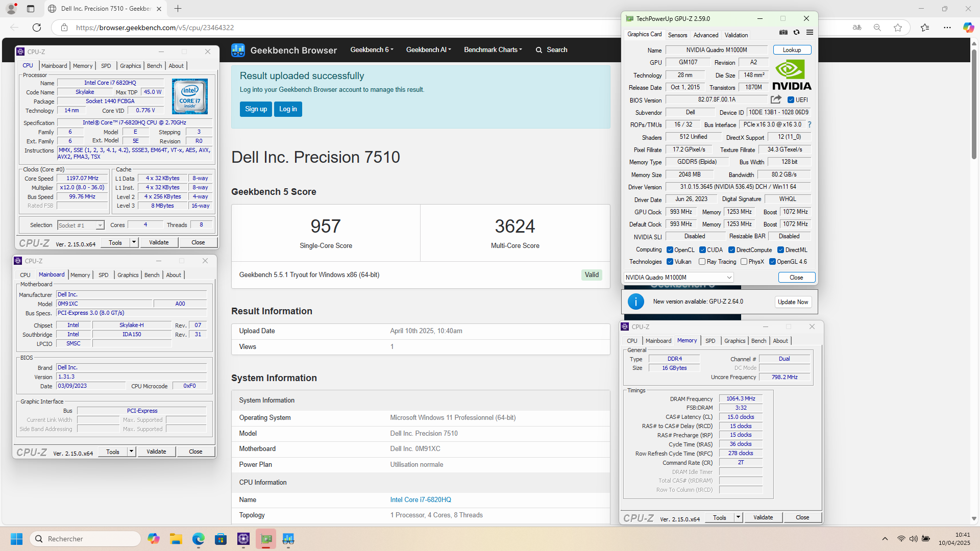Click the browser address bar URL

pos(155,28)
